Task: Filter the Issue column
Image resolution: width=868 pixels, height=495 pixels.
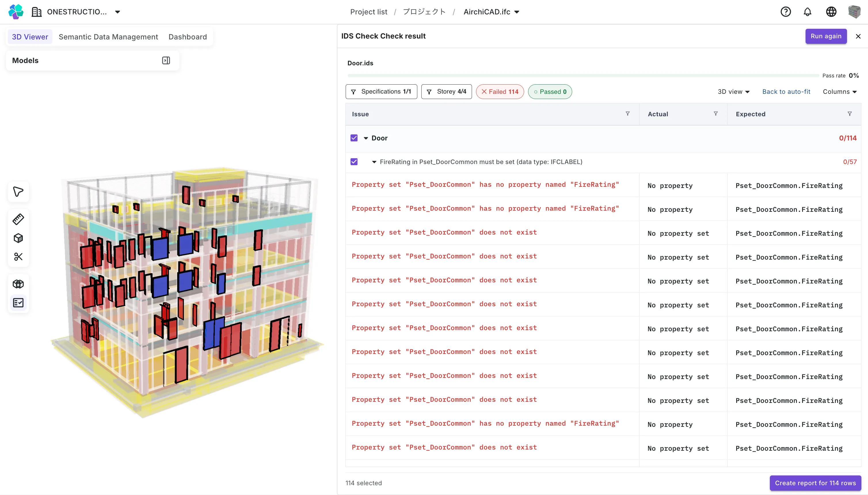Action: pyautogui.click(x=627, y=114)
